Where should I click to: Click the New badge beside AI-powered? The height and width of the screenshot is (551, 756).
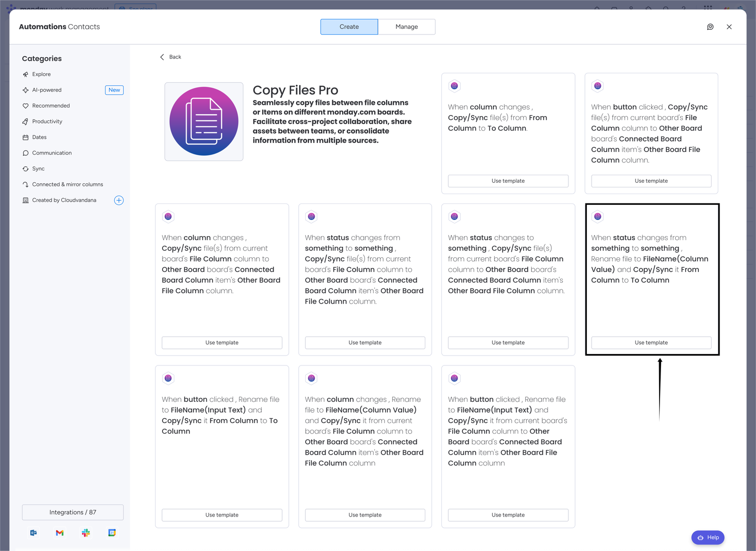(114, 90)
